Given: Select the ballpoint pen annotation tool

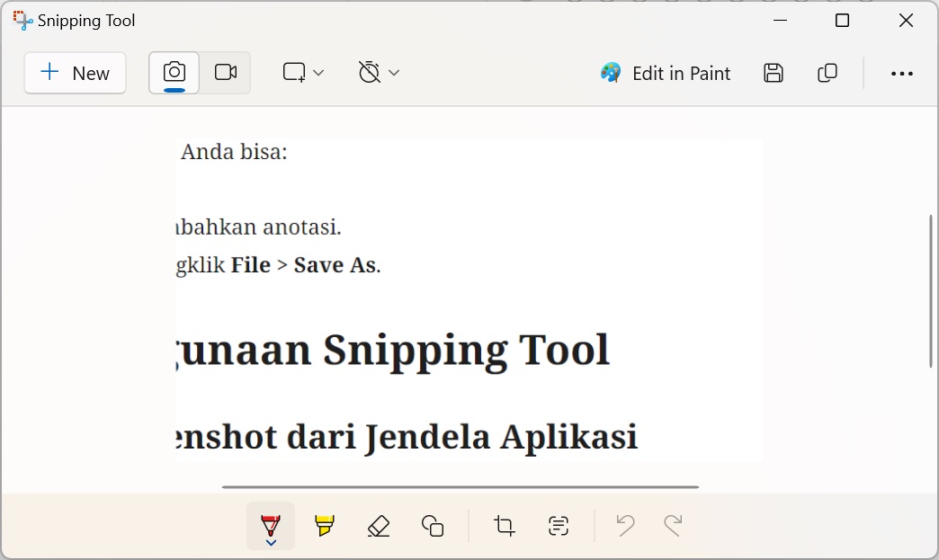Looking at the screenshot, I should 270,526.
